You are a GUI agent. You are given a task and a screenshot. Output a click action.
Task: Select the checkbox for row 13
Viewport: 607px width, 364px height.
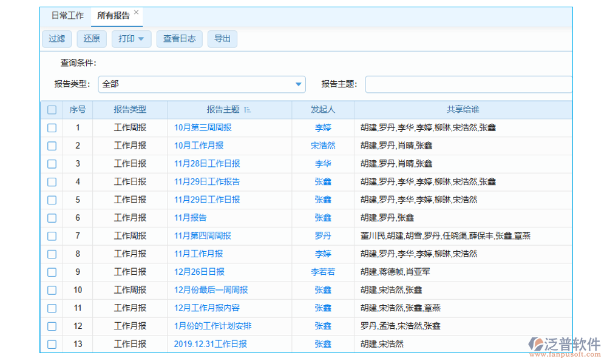tap(52, 344)
